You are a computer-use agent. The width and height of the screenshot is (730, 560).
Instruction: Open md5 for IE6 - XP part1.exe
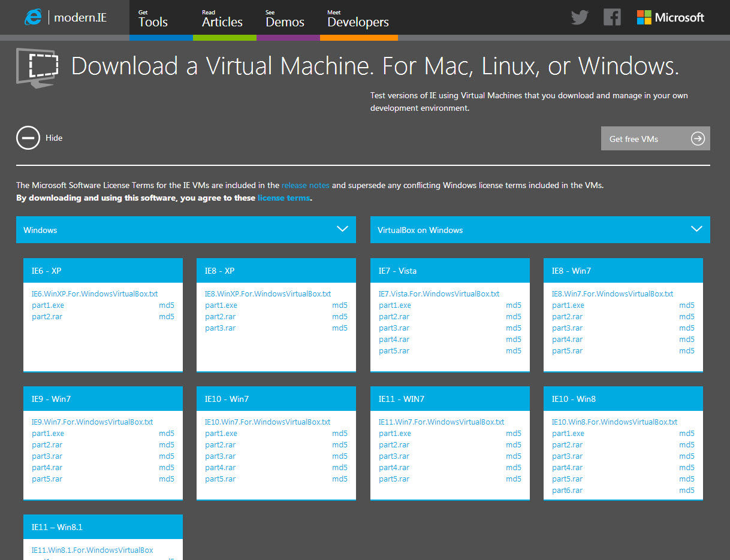167,305
